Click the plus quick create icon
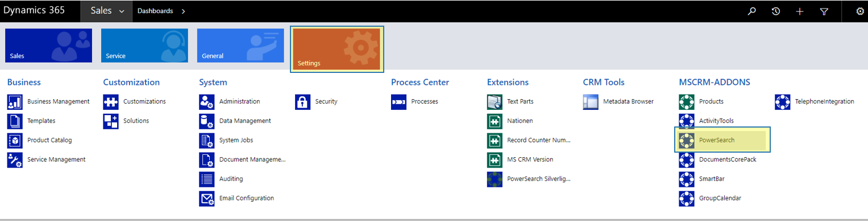868x221 pixels. [799, 11]
